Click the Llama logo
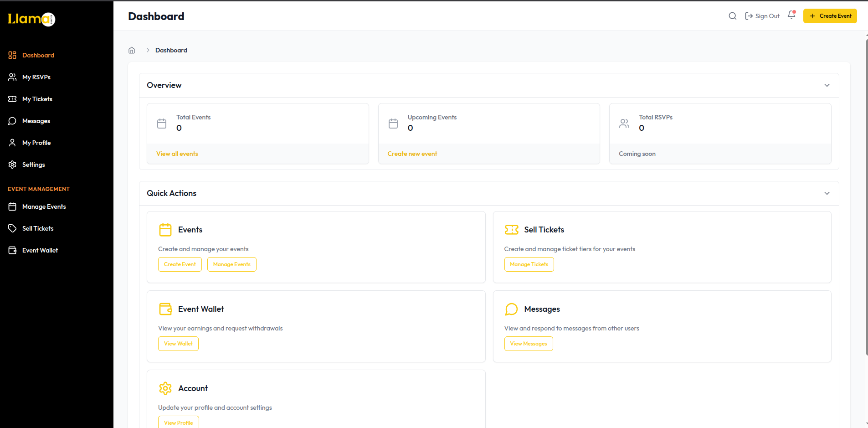 (31, 19)
